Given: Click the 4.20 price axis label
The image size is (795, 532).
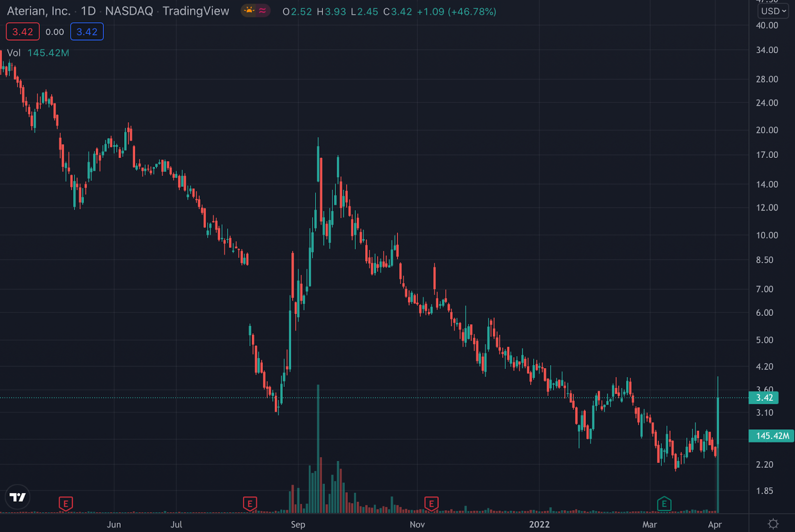Looking at the screenshot, I should (765, 366).
